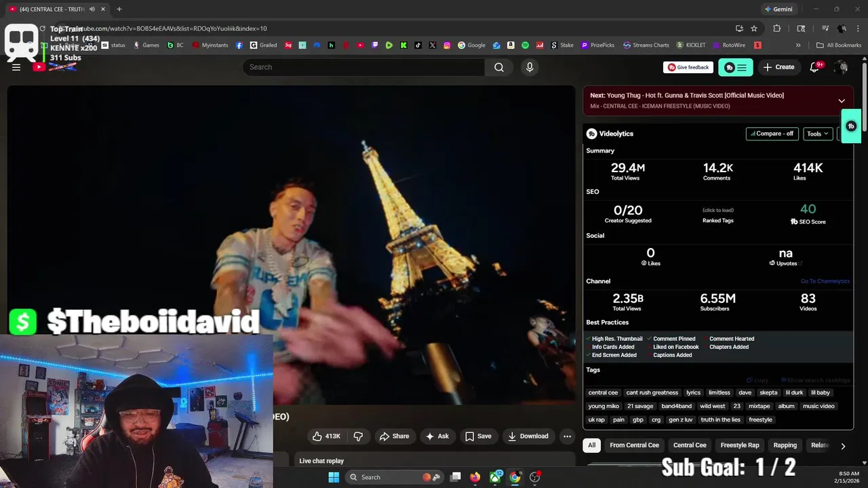Image resolution: width=868 pixels, height=488 pixels.
Task: Open the Gemini button in title bar
Action: coord(778,9)
